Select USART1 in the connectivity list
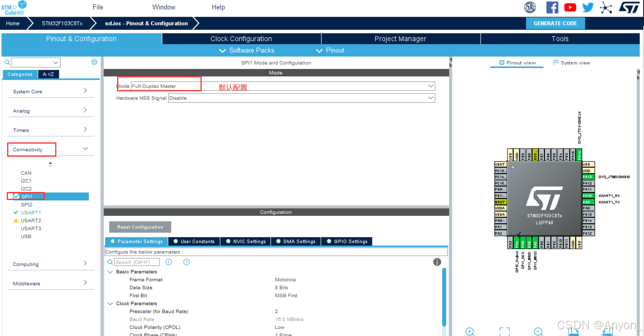Screen dimensions: 644x336 click(x=31, y=213)
